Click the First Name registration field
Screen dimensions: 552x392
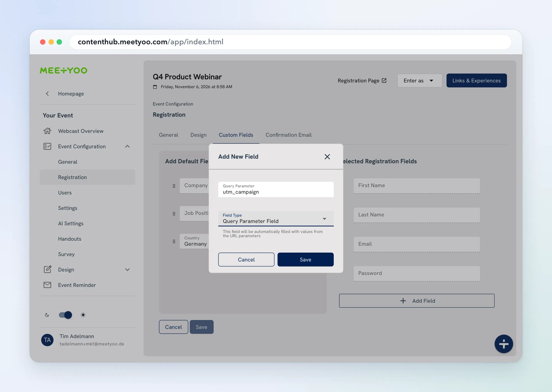[x=417, y=186]
